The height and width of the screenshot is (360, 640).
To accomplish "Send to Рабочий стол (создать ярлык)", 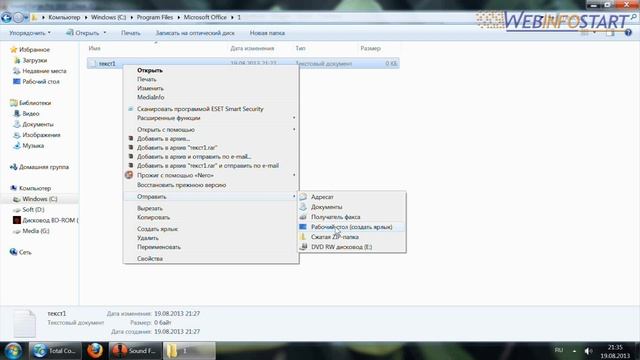I will pos(351,227).
